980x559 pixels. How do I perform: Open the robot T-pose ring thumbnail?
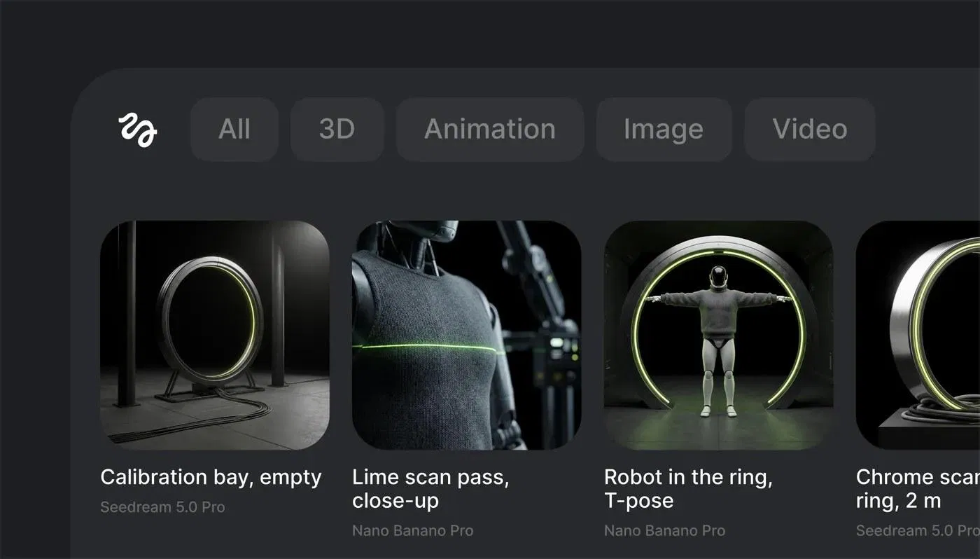pyautogui.click(x=718, y=336)
